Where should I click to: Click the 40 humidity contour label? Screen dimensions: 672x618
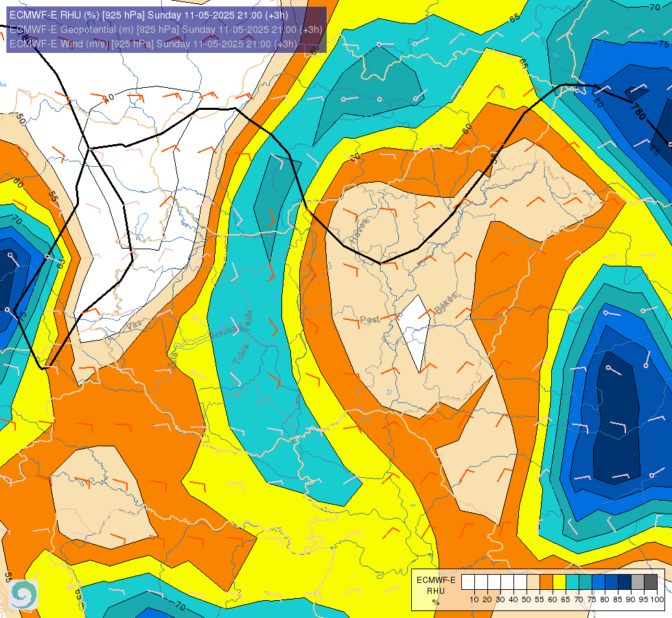(109, 98)
